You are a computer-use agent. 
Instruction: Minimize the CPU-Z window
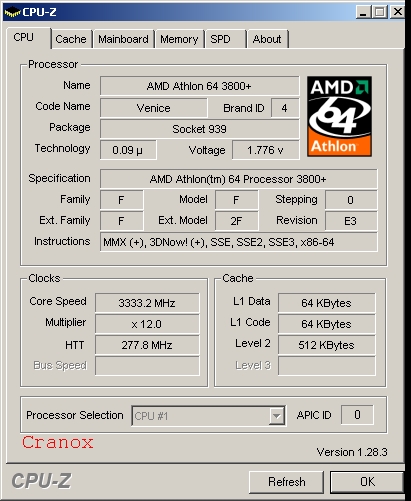[x=363, y=12]
